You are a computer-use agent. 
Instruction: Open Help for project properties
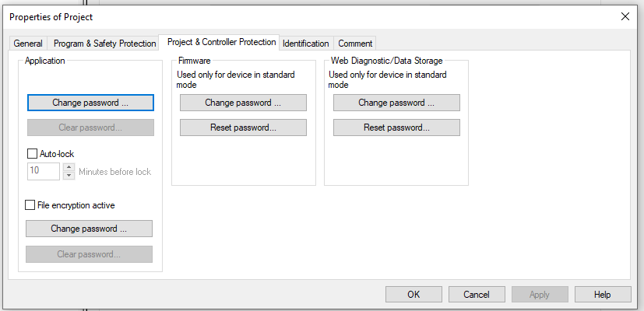(602, 295)
